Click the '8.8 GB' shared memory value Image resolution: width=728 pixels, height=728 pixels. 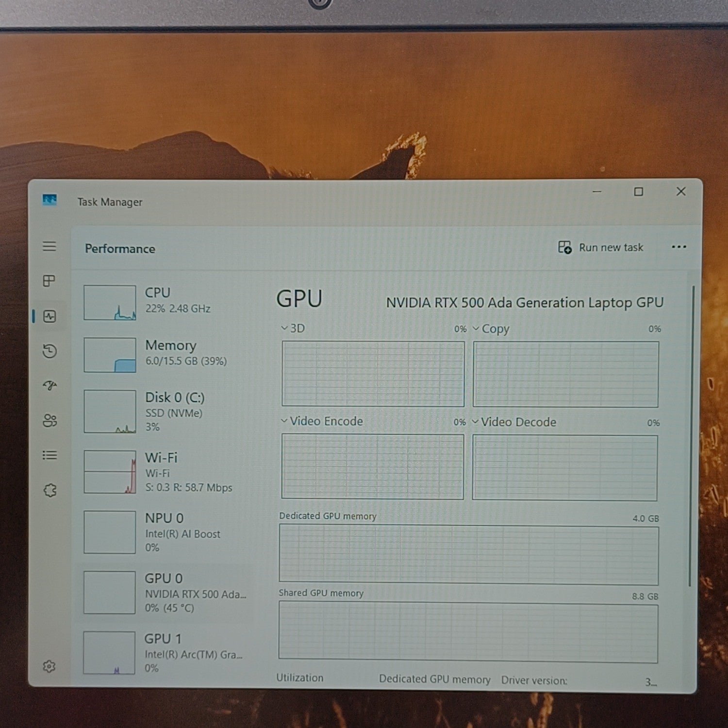[645, 596]
